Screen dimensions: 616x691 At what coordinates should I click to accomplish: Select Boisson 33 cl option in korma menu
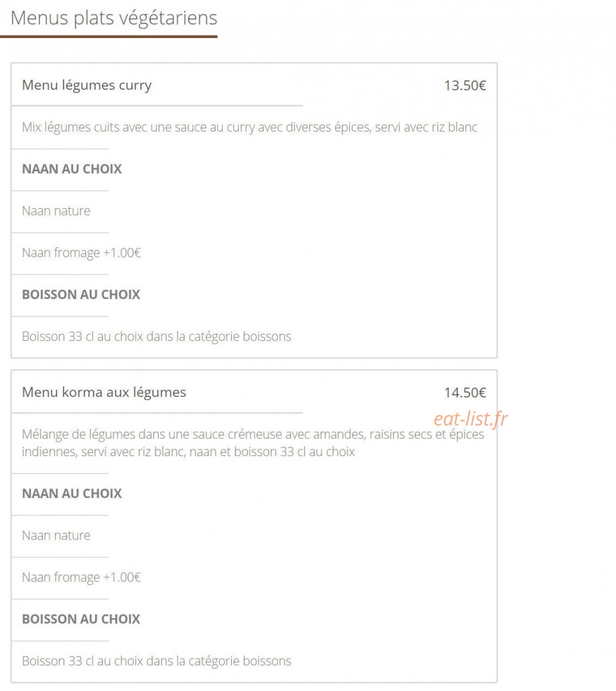click(156, 661)
